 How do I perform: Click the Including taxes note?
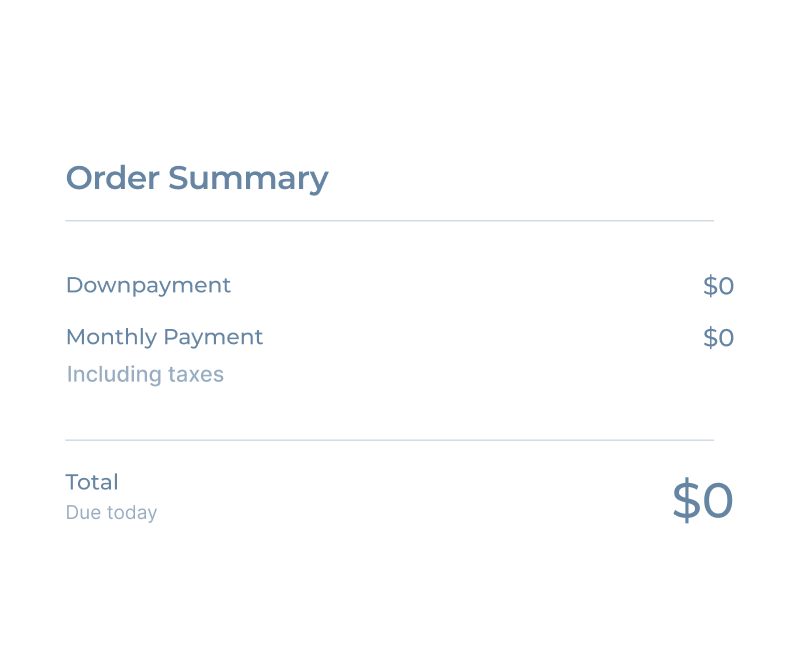[x=144, y=375]
